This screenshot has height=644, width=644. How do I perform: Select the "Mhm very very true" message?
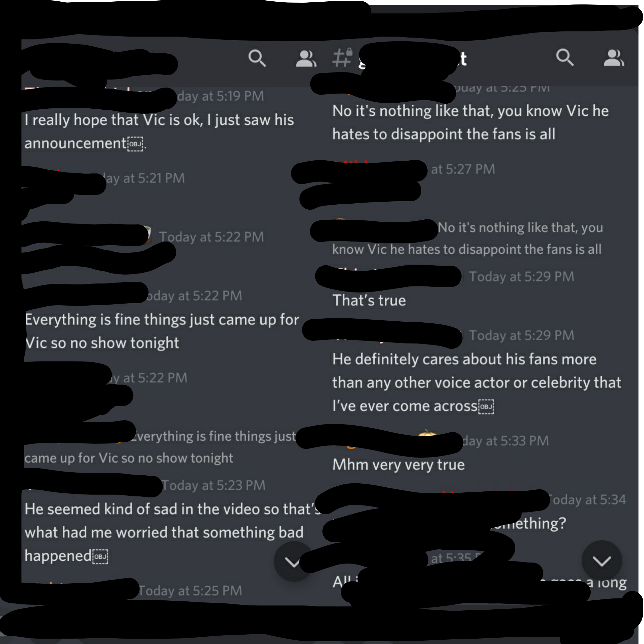[x=398, y=465]
